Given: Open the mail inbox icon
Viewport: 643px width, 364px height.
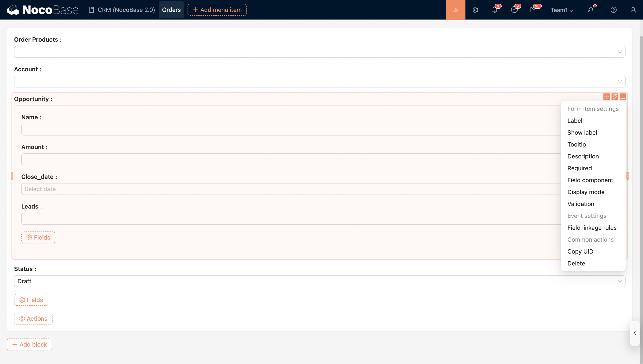Looking at the screenshot, I should coord(534,10).
